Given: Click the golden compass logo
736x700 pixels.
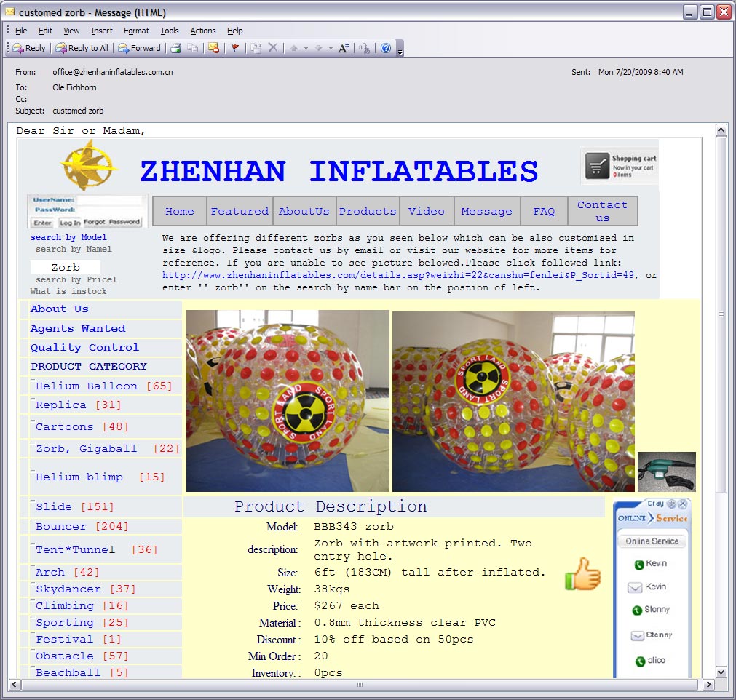Looking at the screenshot, I should coord(88,166).
